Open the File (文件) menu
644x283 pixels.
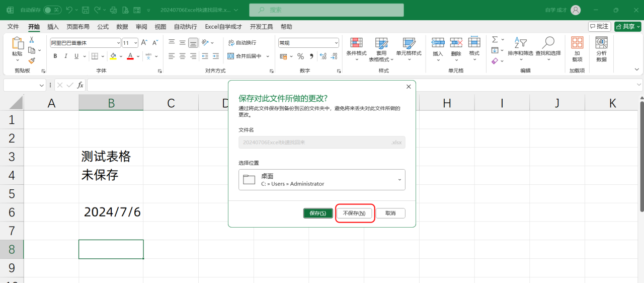13,27
